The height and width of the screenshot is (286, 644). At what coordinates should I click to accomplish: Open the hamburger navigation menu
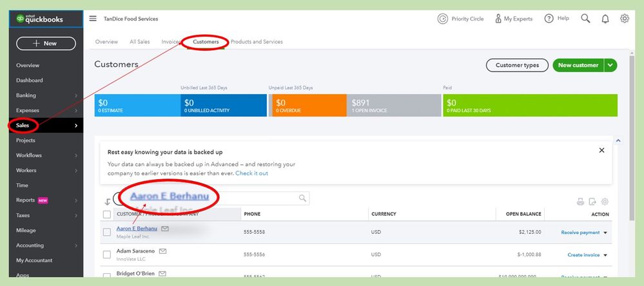coord(93,19)
